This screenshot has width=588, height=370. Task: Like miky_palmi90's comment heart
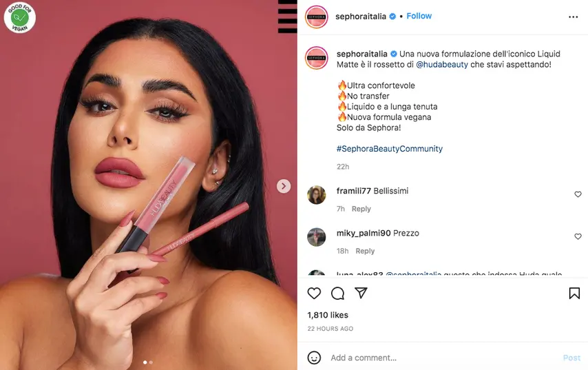[578, 236]
